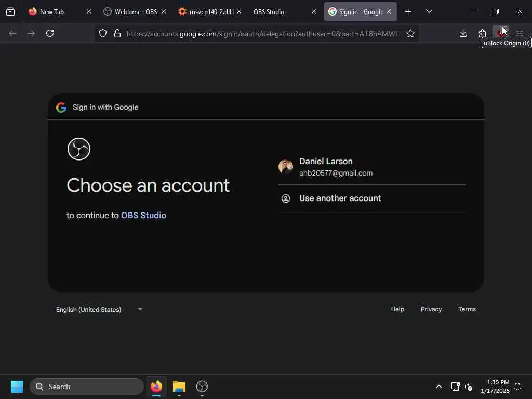The image size is (532, 399).
Task: View site security padlock info
Action: click(x=117, y=33)
